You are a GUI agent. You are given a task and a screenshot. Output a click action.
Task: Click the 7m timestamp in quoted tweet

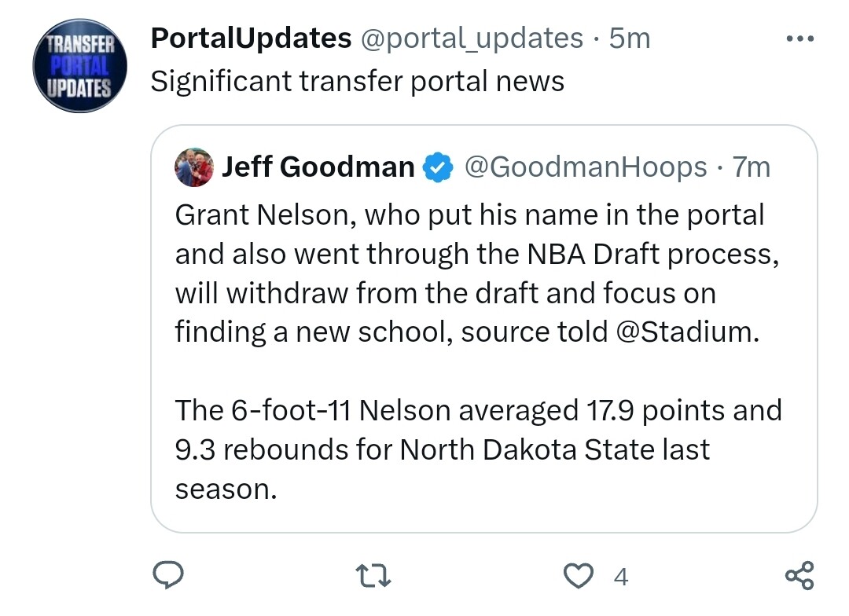click(x=751, y=167)
